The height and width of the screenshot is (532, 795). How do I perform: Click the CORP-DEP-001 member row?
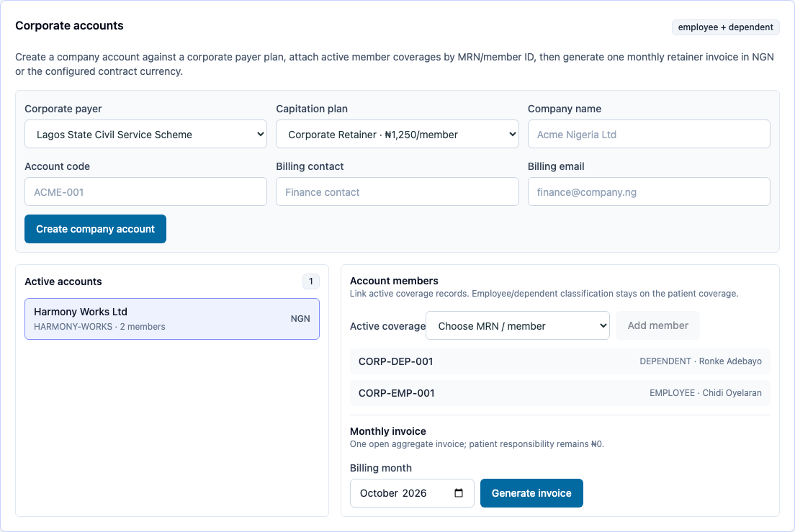click(560, 361)
